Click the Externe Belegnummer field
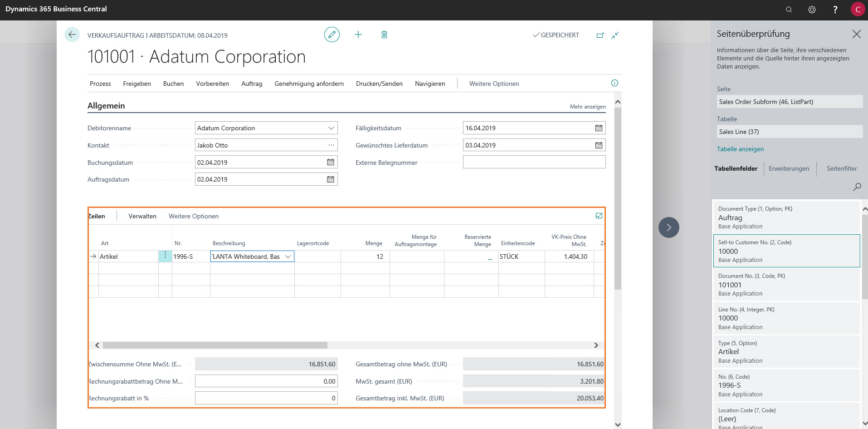The width and height of the screenshot is (868, 429). [x=534, y=162]
